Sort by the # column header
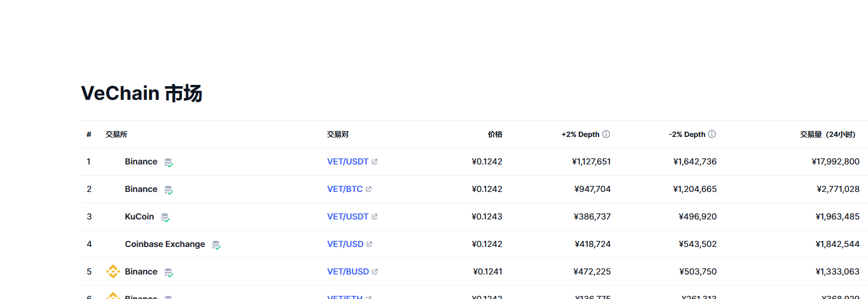 click(x=89, y=135)
